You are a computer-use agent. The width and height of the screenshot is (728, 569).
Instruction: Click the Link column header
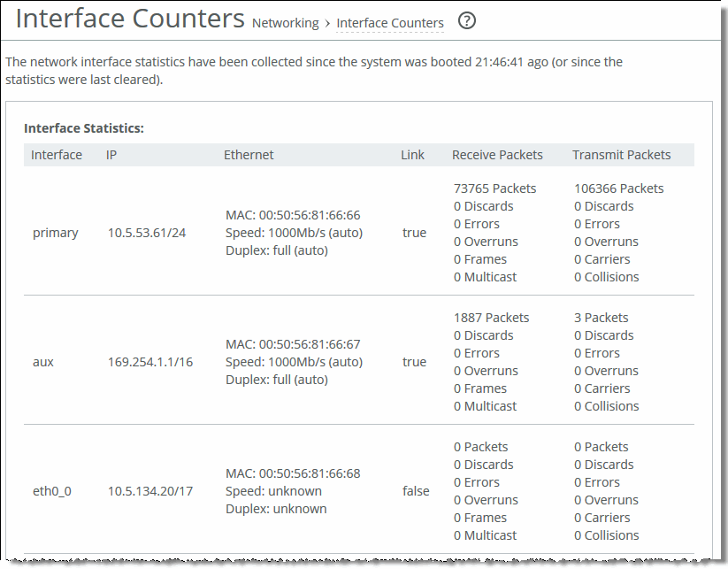pyautogui.click(x=412, y=155)
